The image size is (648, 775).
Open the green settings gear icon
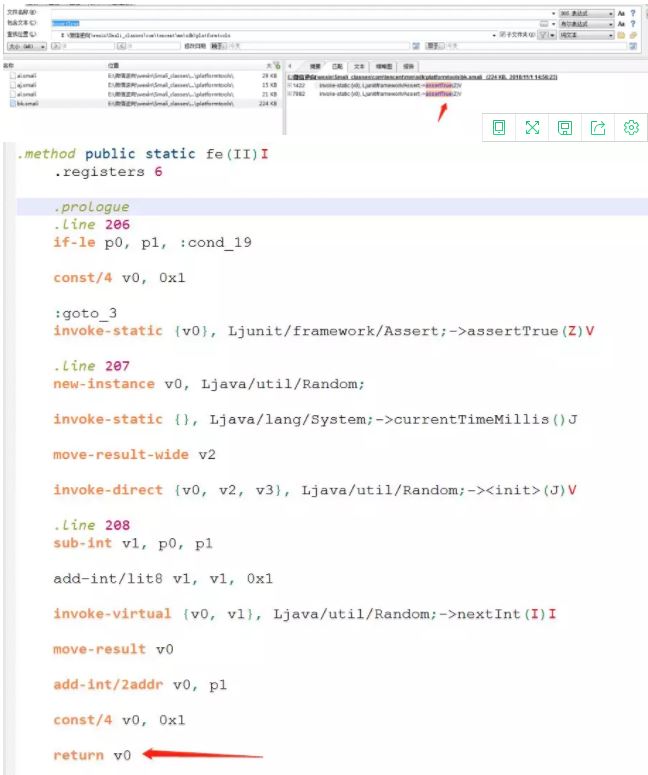631,127
